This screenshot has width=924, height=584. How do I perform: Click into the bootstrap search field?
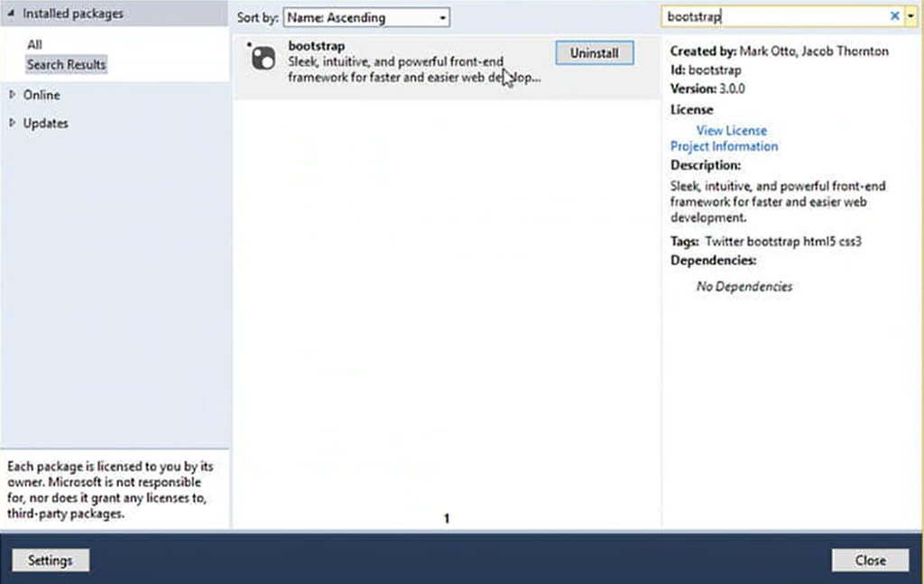[775, 16]
